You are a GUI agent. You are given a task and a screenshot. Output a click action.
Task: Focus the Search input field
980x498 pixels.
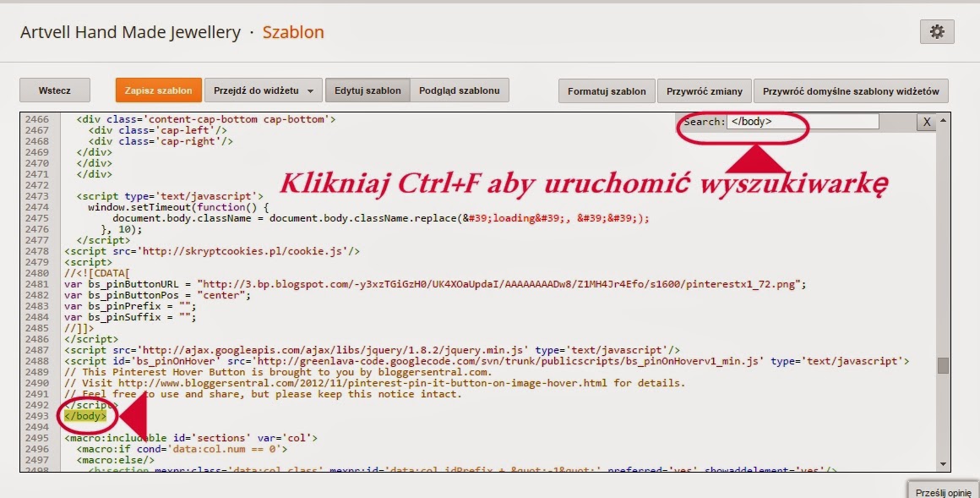pos(803,122)
